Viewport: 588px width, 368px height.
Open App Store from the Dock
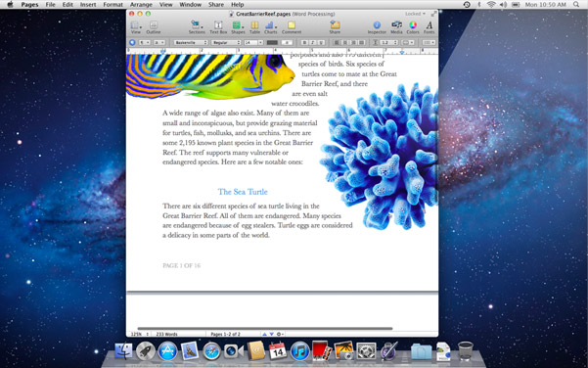pyautogui.click(x=167, y=351)
